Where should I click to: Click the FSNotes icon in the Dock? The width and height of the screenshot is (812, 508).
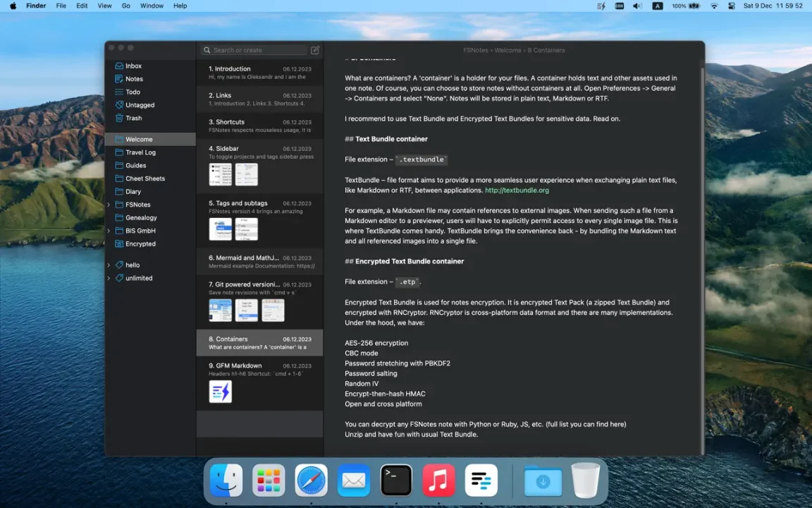pyautogui.click(x=481, y=481)
